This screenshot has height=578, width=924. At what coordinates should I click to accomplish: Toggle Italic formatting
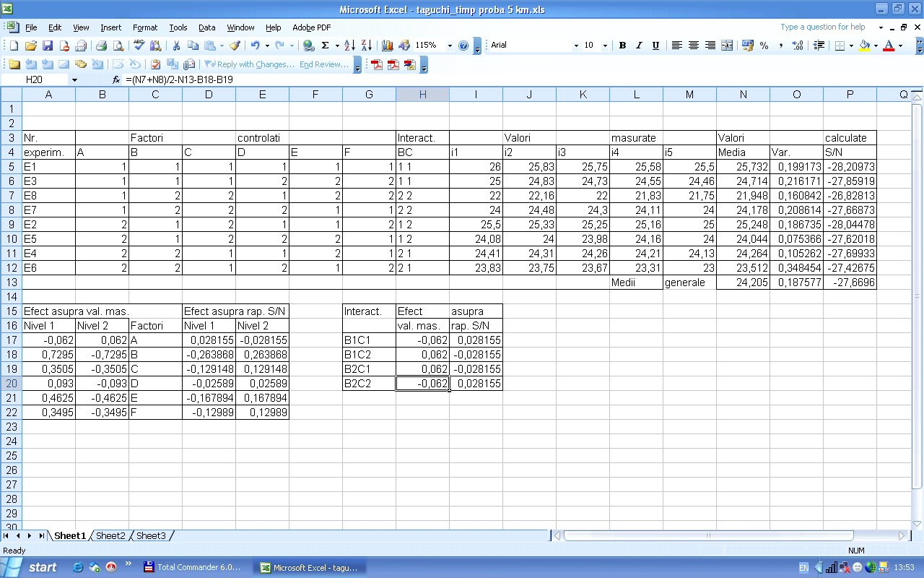[639, 46]
